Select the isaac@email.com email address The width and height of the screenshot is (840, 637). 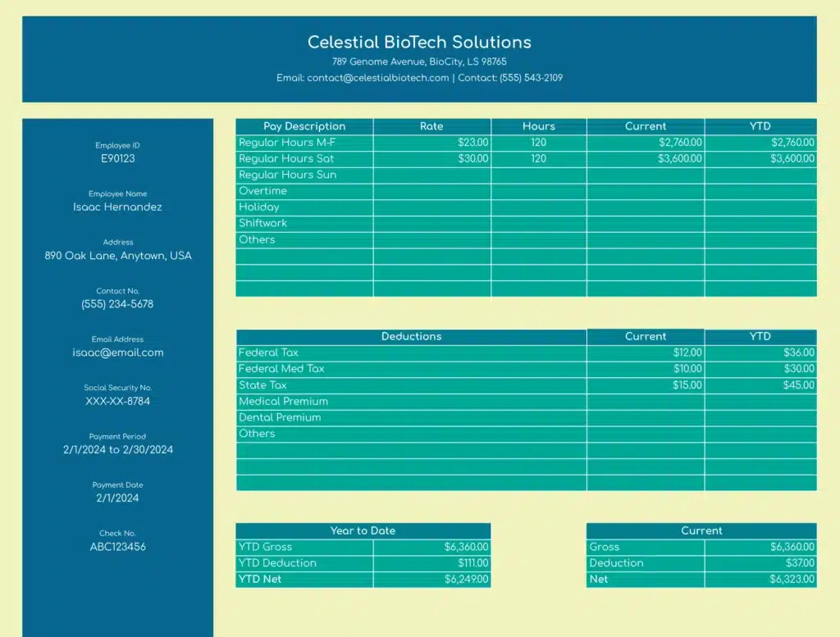click(117, 353)
